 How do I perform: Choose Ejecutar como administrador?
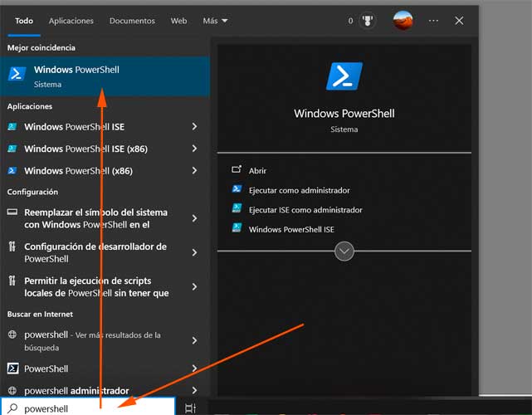pos(300,190)
